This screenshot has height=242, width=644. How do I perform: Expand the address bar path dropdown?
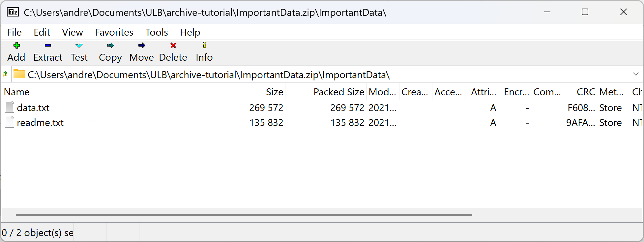point(636,74)
